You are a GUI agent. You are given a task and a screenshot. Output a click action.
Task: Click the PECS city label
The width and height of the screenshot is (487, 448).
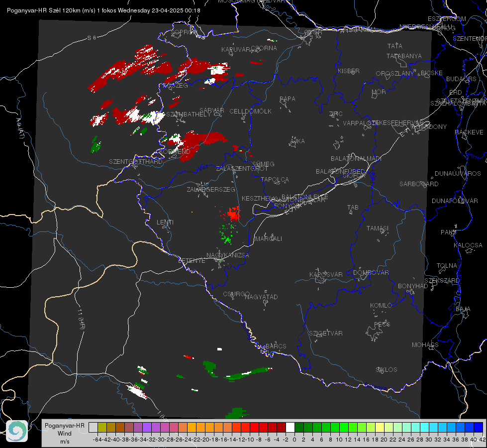pos(382,324)
